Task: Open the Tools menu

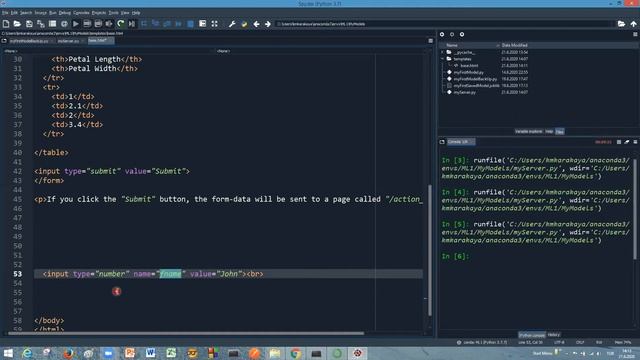Action: point(113,13)
